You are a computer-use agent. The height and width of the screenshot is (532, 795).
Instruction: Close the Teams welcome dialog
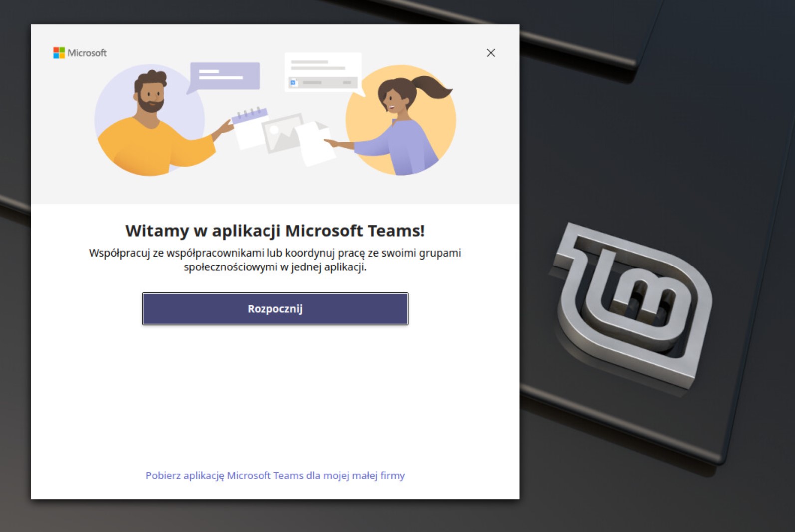491,53
